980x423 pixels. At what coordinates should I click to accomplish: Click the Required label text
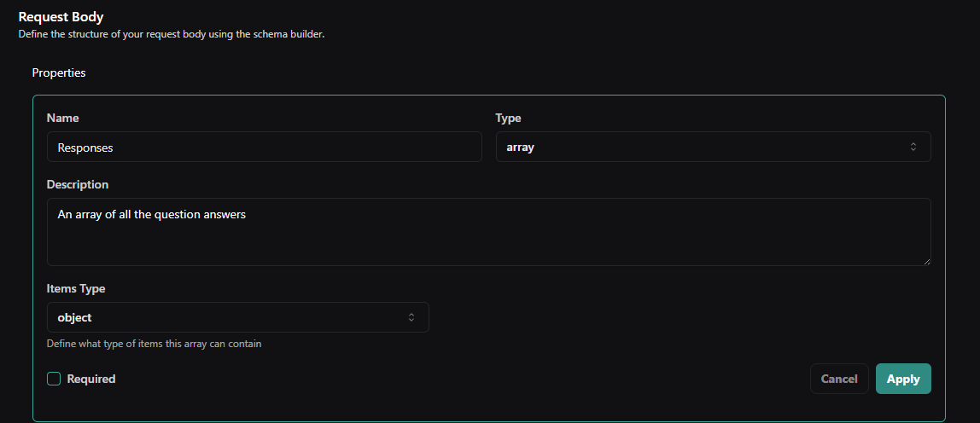point(90,379)
